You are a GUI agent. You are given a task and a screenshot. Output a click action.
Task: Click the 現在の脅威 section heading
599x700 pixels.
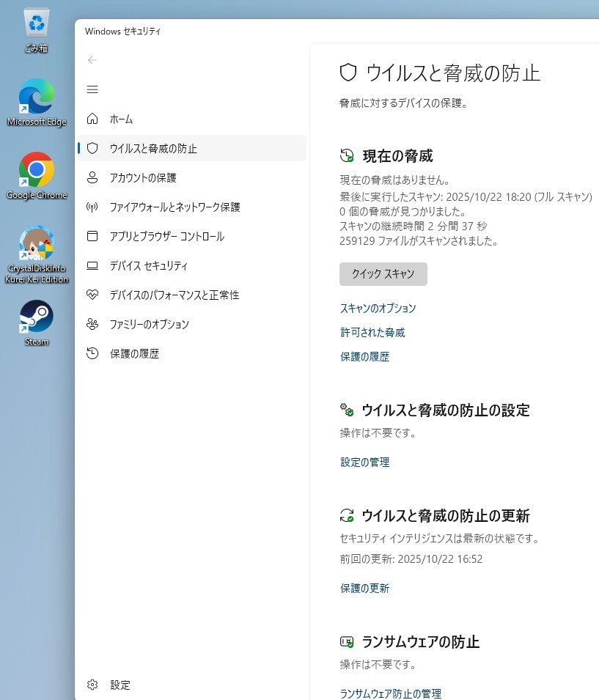coord(397,156)
